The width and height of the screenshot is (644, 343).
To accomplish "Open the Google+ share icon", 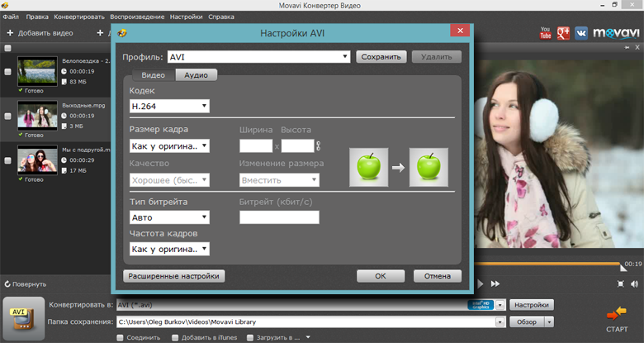I will (x=563, y=33).
